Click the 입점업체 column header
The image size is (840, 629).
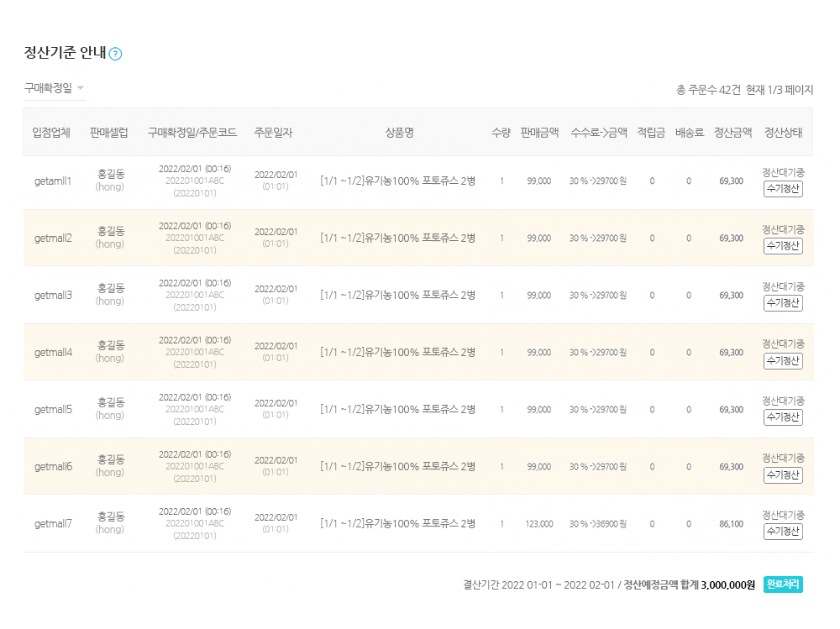(x=51, y=133)
